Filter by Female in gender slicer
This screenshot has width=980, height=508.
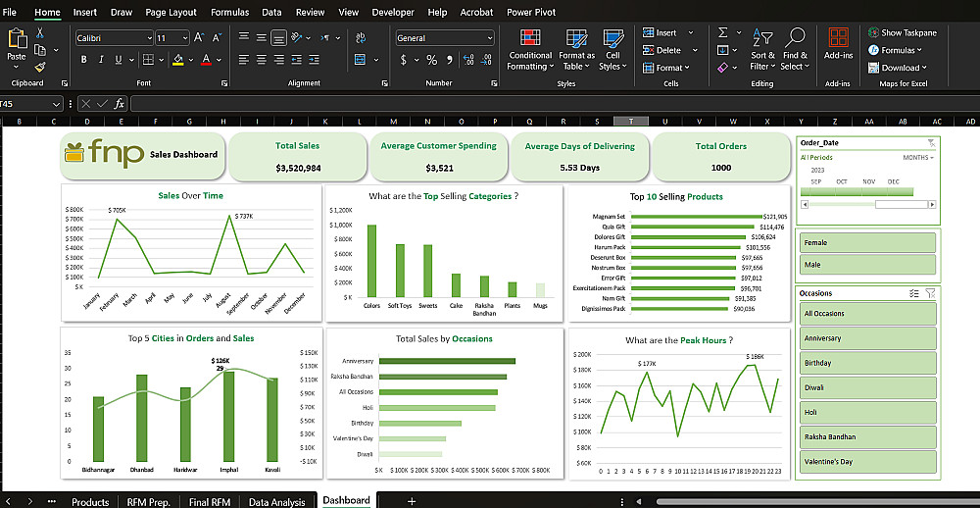(867, 242)
